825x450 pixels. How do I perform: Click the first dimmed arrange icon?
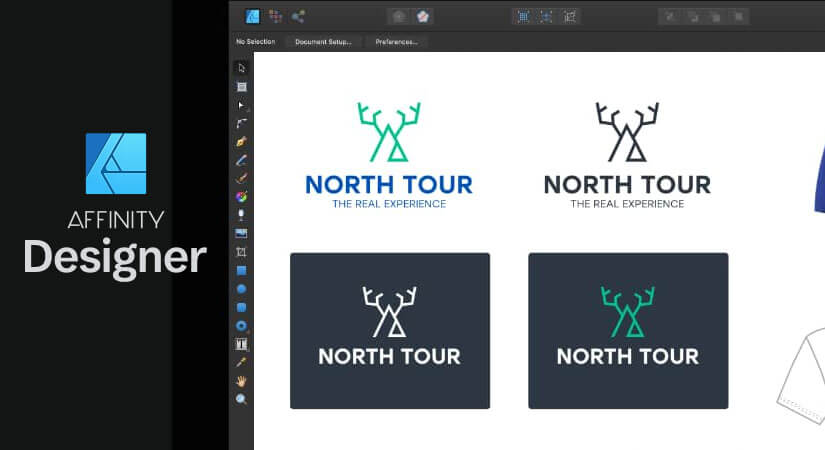(670, 17)
